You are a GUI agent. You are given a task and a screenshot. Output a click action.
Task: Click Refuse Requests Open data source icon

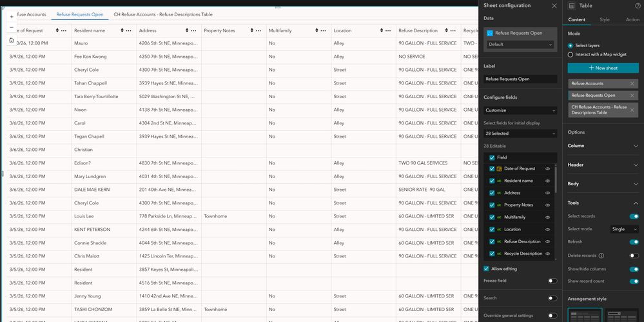coord(489,33)
